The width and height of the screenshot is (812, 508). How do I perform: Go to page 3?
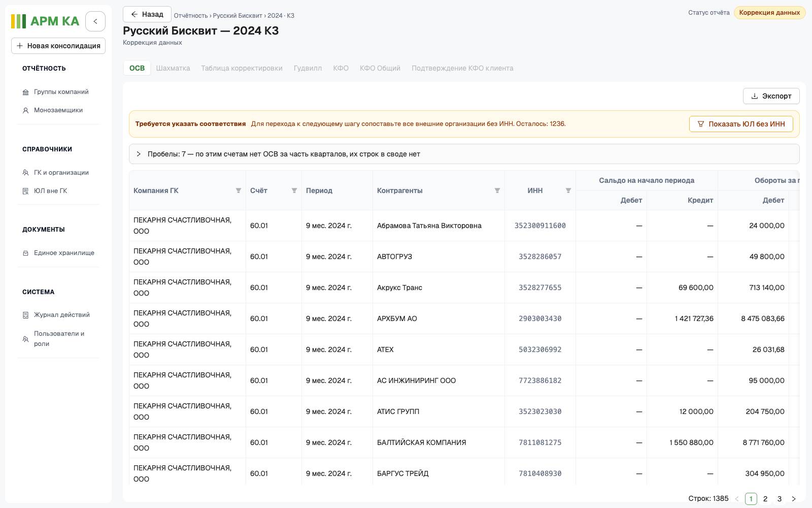(x=780, y=499)
